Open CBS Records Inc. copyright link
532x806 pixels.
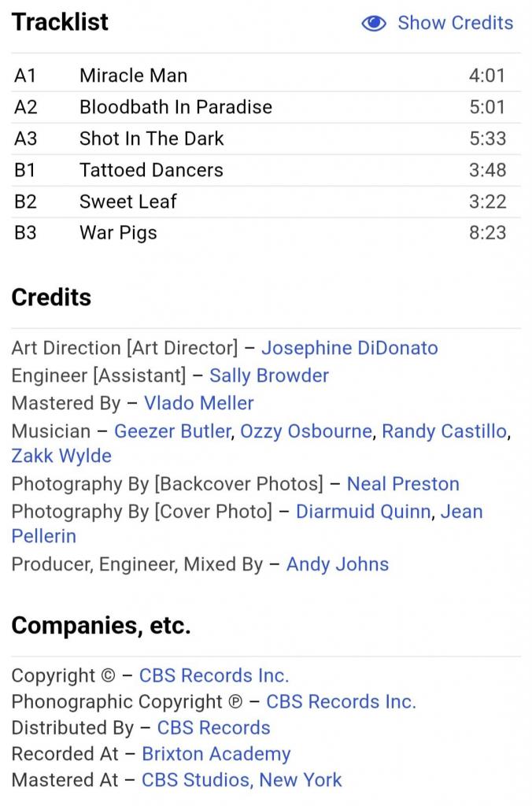point(214,675)
